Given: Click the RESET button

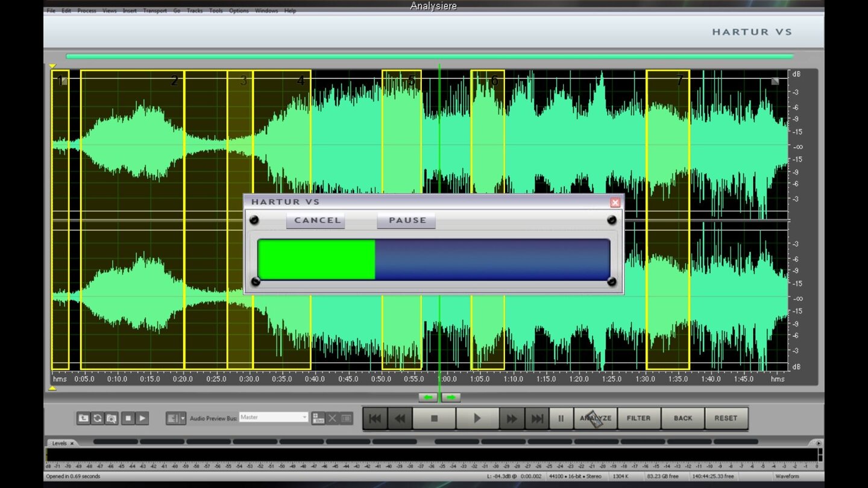Looking at the screenshot, I should [x=726, y=418].
